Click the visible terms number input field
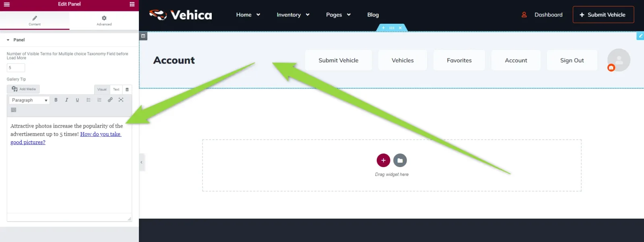This screenshot has height=242, width=644. (x=16, y=68)
